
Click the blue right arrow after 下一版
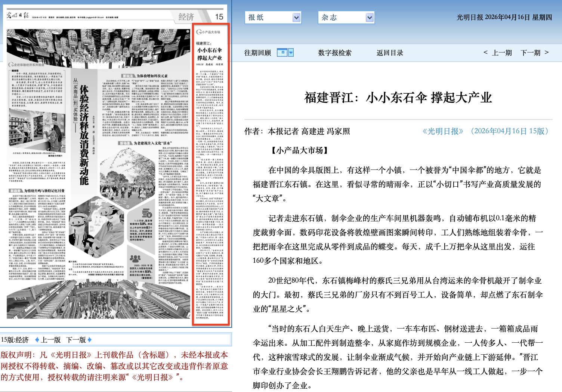point(89,340)
